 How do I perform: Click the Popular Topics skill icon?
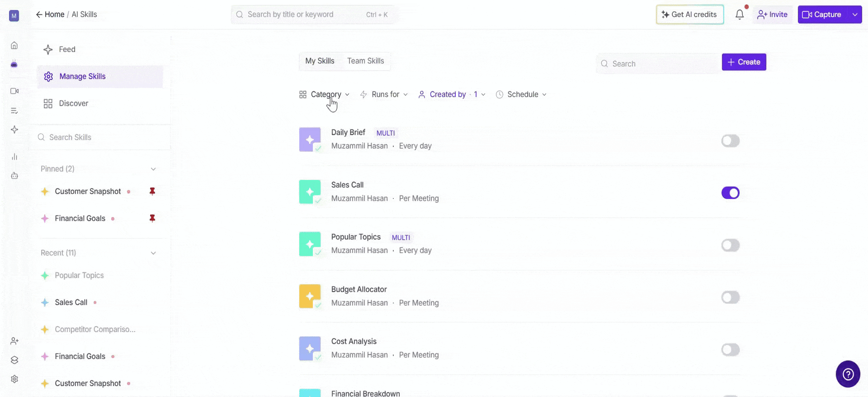(x=310, y=244)
